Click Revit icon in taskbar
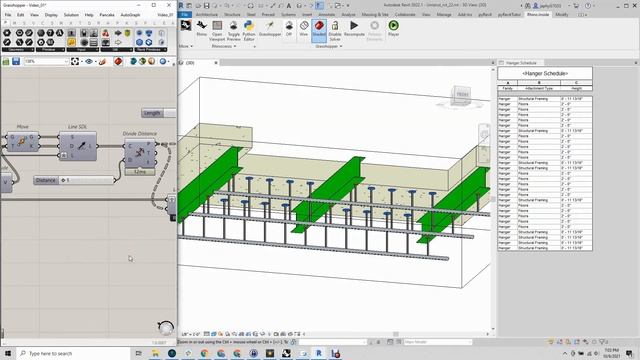This screenshot has width=640, height=360. (x=319, y=353)
